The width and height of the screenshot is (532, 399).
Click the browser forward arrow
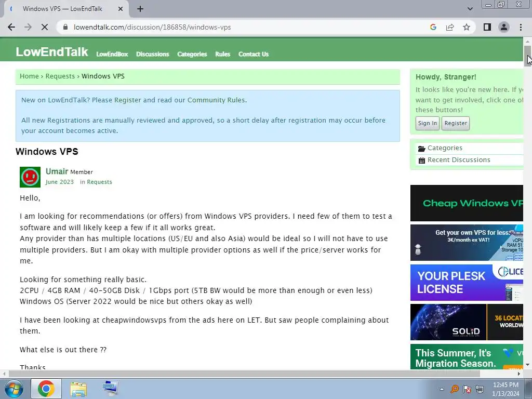pos(28,27)
